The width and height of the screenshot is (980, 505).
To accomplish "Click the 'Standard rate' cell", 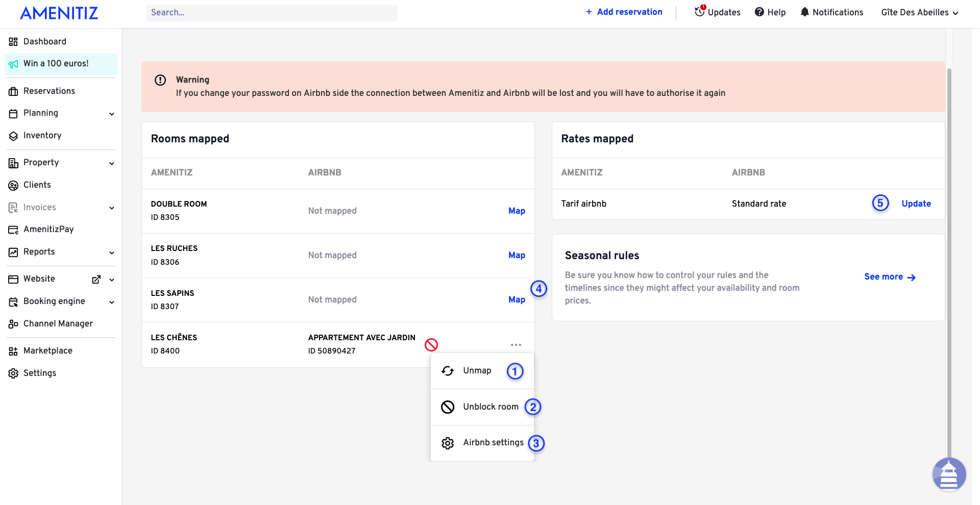I will (x=759, y=204).
